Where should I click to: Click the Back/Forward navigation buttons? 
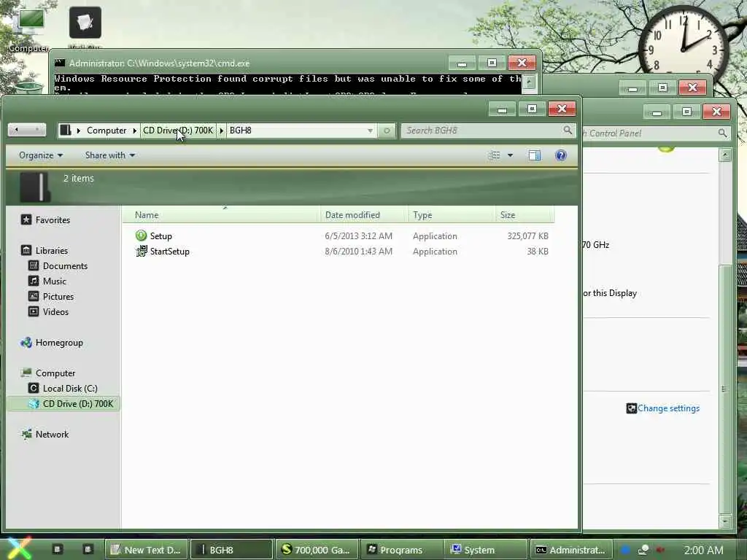(x=27, y=130)
